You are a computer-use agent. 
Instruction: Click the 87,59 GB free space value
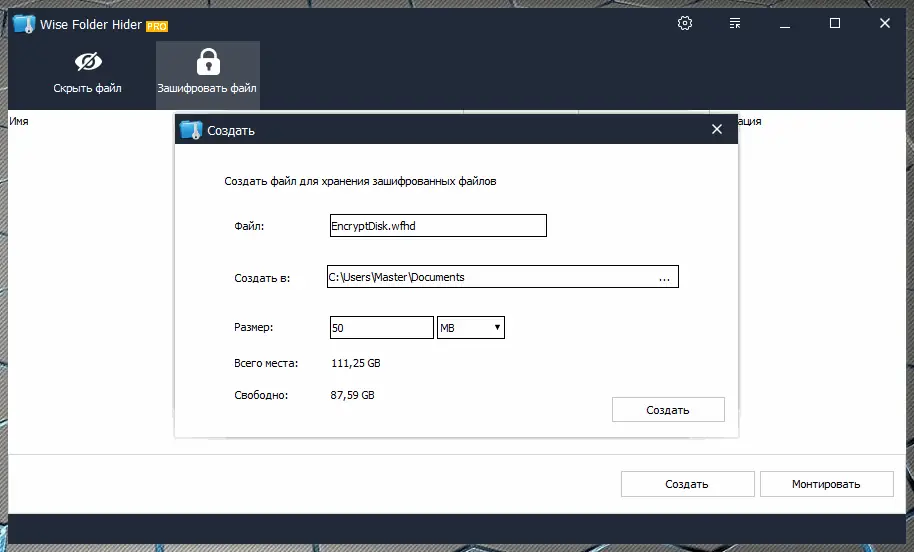coord(353,395)
